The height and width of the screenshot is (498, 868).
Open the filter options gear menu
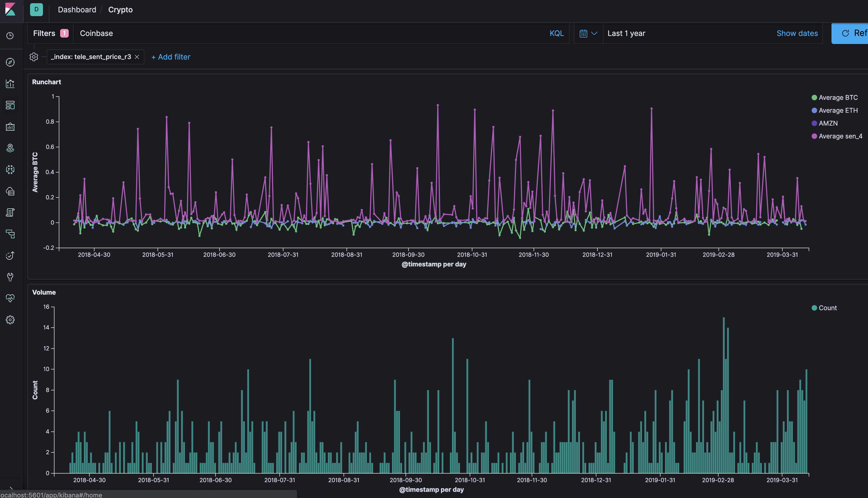[34, 57]
